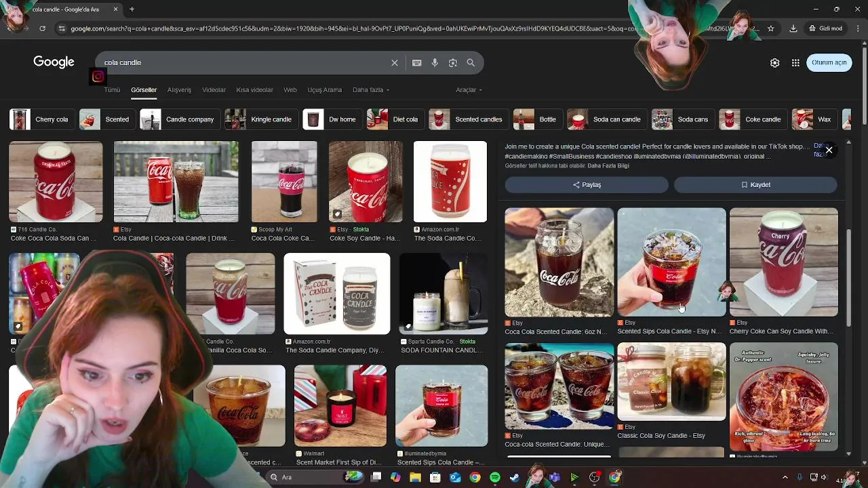The image size is (868, 488).
Task: Open Cherry Coke Can Soy Candle thumbnail
Action: point(784,262)
